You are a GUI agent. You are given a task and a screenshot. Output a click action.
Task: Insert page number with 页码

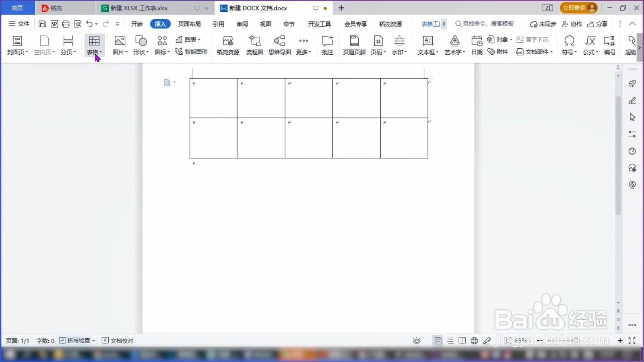378,45
